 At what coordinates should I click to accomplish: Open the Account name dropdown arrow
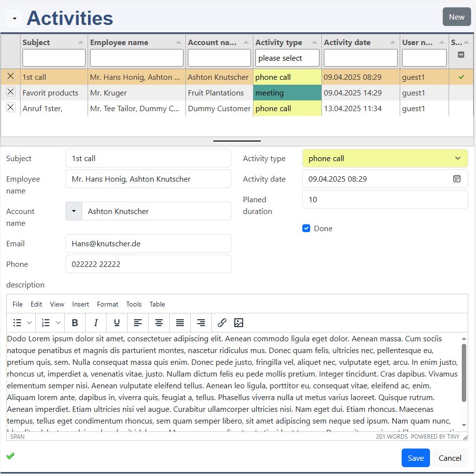[x=74, y=211]
